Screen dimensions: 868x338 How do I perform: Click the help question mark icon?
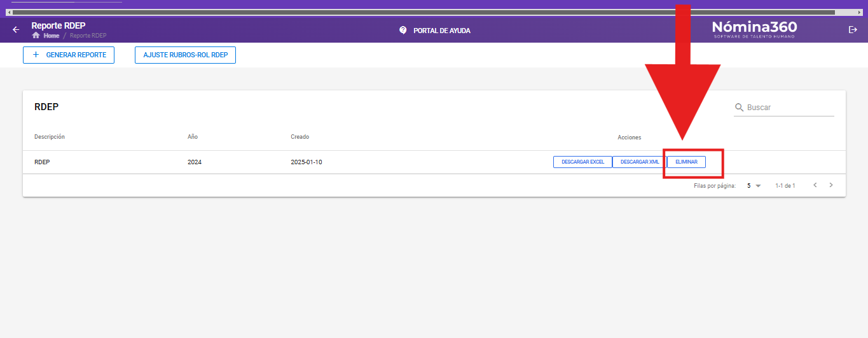pos(403,30)
